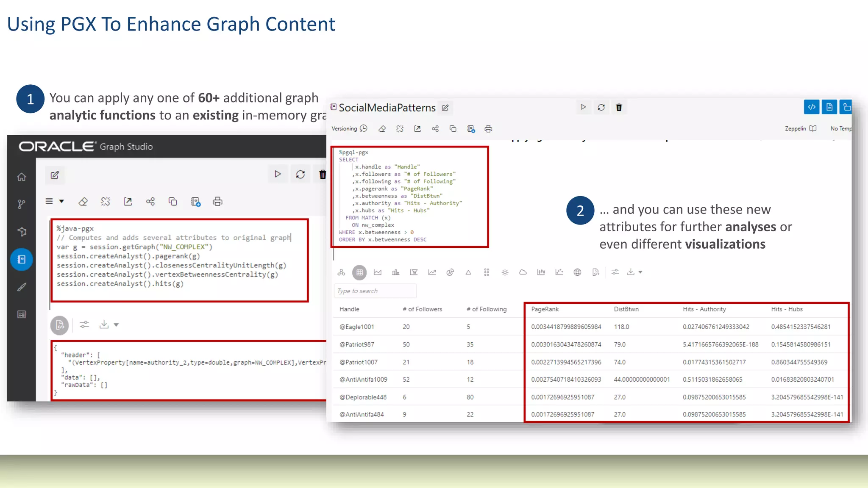Image resolution: width=868 pixels, height=488 pixels.
Task: Print the notebook in Graph Studio toolbar
Action: (218, 202)
